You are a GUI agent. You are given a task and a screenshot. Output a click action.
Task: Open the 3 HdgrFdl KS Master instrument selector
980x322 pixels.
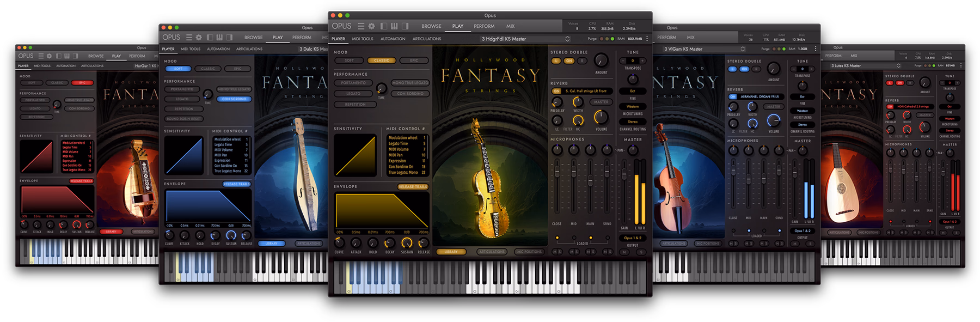point(525,39)
